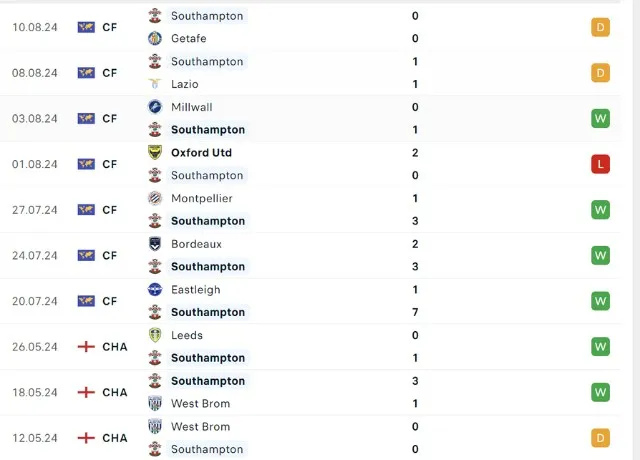Click the Montpellier club crest icon

click(x=155, y=198)
